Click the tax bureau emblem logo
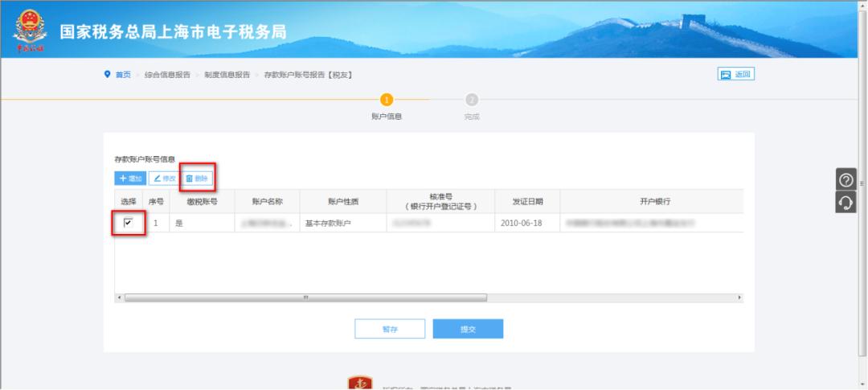 pos(30,31)
